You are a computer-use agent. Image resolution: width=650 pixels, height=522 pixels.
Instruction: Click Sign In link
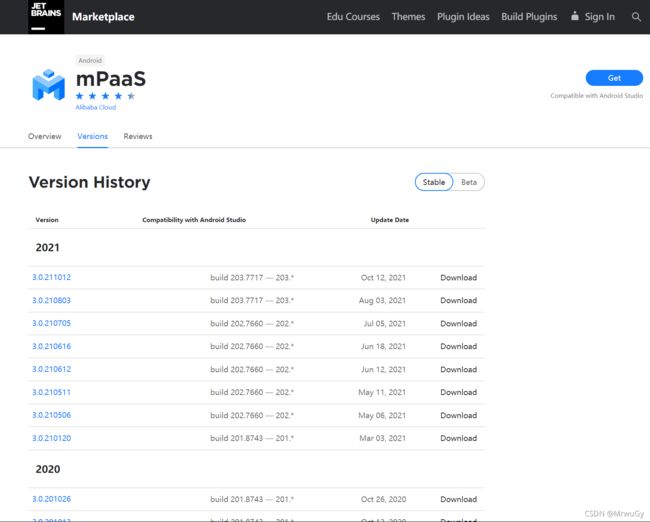[x=599, y=17]
